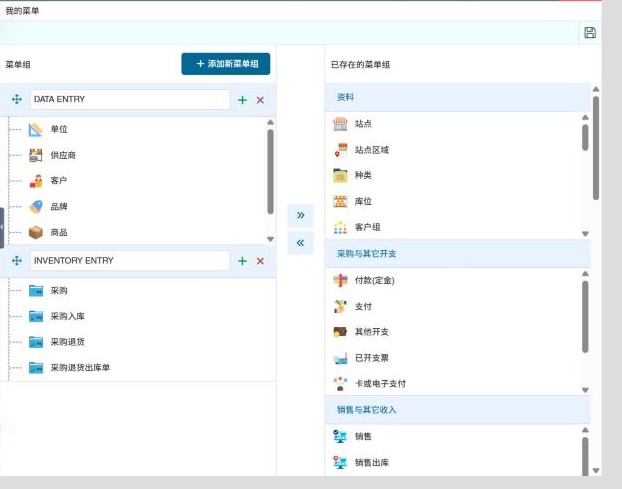Click the move handle for INVENTORY ENTRY group
This screenshot has height=489, width=622.
coord(17,261)
